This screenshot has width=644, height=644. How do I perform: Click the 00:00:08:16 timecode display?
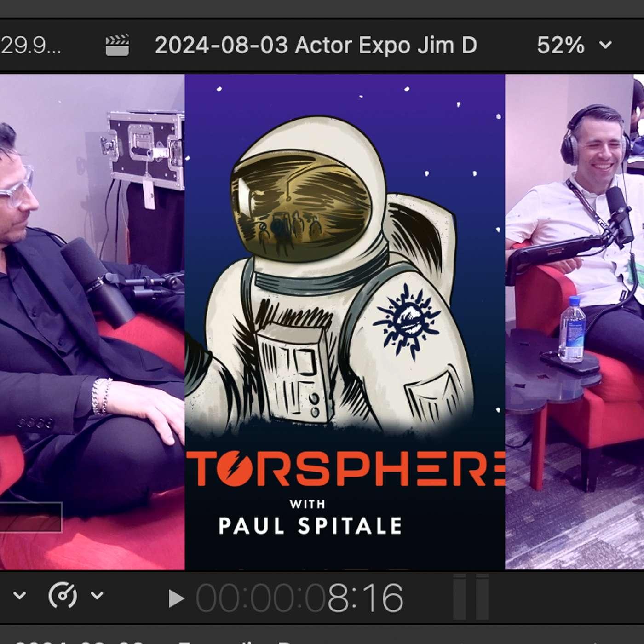(x=300, y=598)
